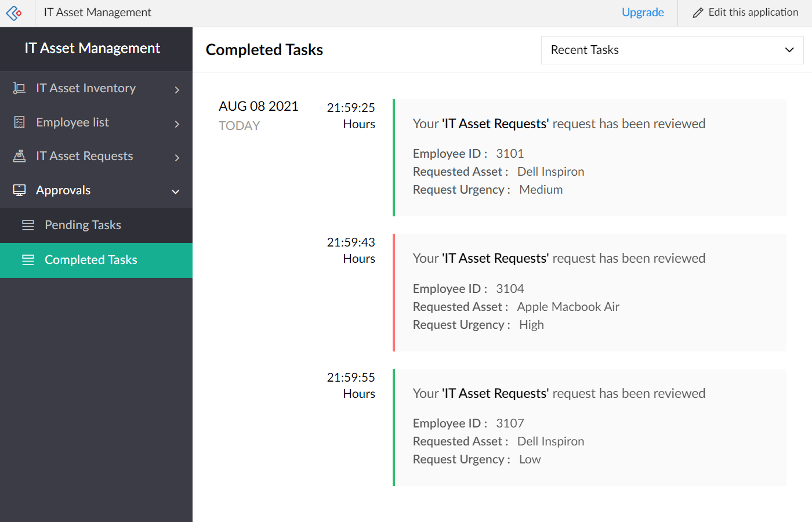Expand the IT Asset Inventory section

177,88
